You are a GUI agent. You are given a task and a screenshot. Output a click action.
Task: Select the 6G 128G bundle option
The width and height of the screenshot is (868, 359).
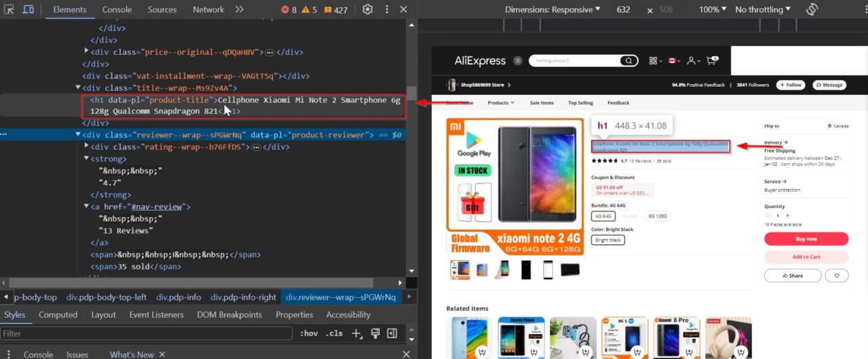(x=658, y=216)
